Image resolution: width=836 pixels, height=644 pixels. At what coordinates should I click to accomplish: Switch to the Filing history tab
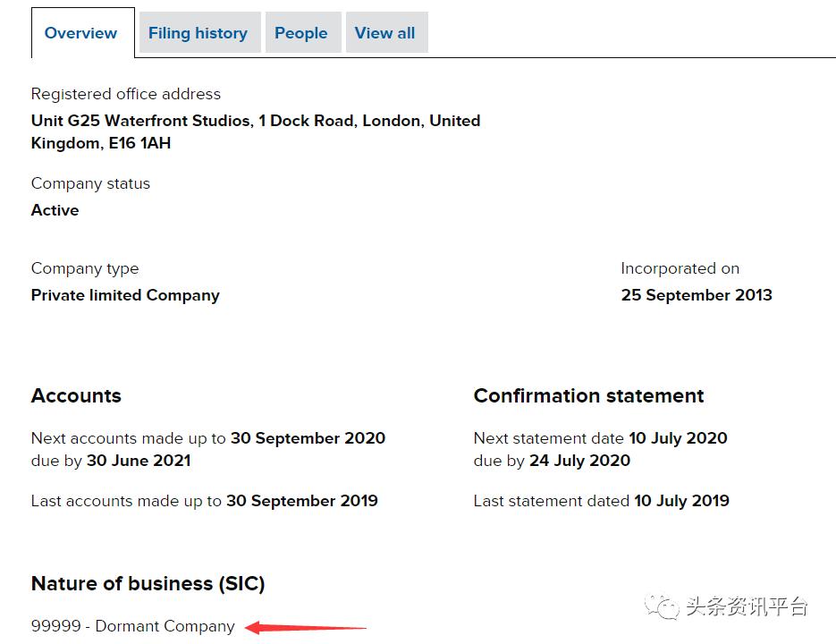pyautogui.click(x=198, y=32)
